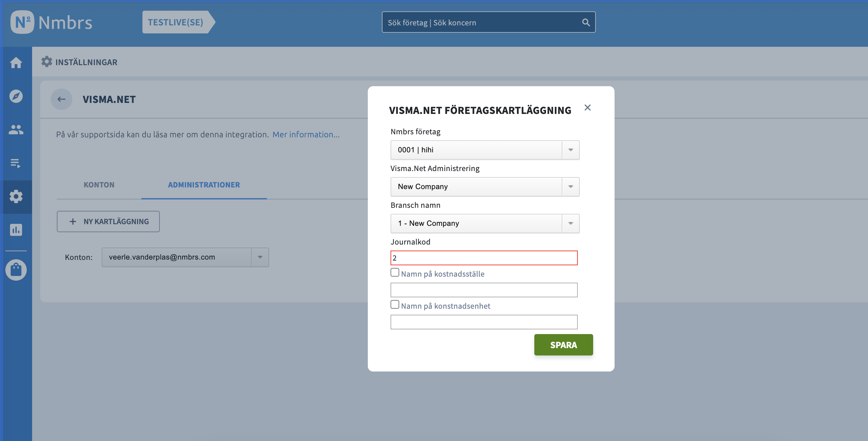Click the Inställningar gear icon in header
Screen dimensions: 868x441
pyautogui.click(x=47, y=61)
